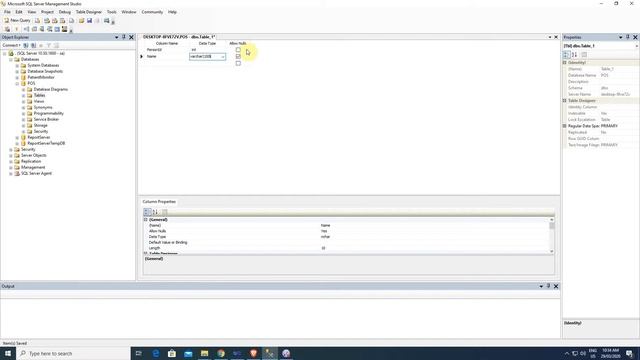Click the Alphabetical sort icon in Column Properties
This screenshot has width=640, height=360.
(155, 212)
